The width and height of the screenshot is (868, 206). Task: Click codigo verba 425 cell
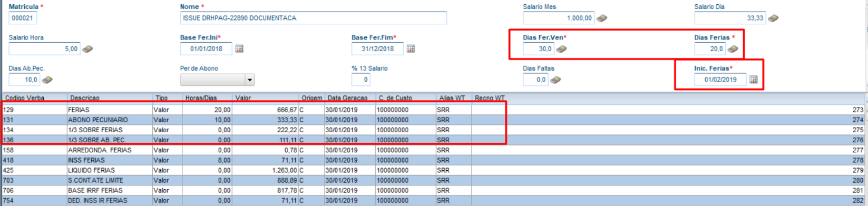(x=35, y=170)
